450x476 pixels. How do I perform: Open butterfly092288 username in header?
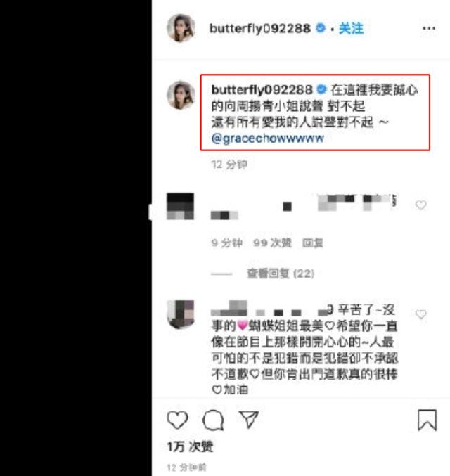point(260,29)
